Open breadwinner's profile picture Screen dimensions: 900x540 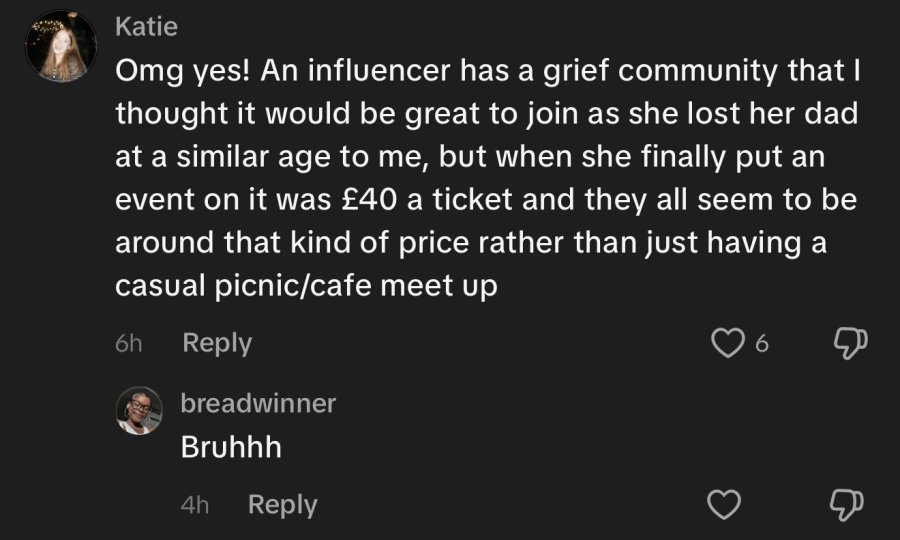[x=139, y=410]
